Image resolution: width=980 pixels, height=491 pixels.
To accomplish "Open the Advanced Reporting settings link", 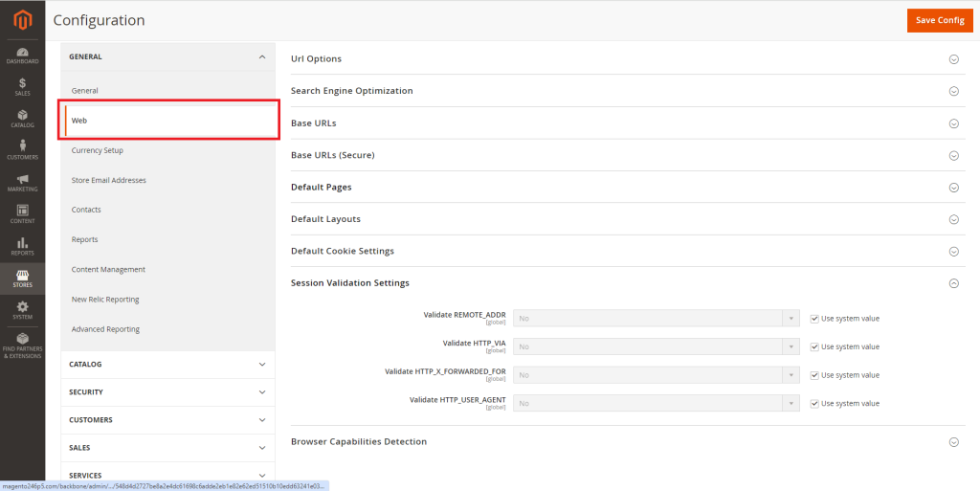I will click(x=105, y=329).
